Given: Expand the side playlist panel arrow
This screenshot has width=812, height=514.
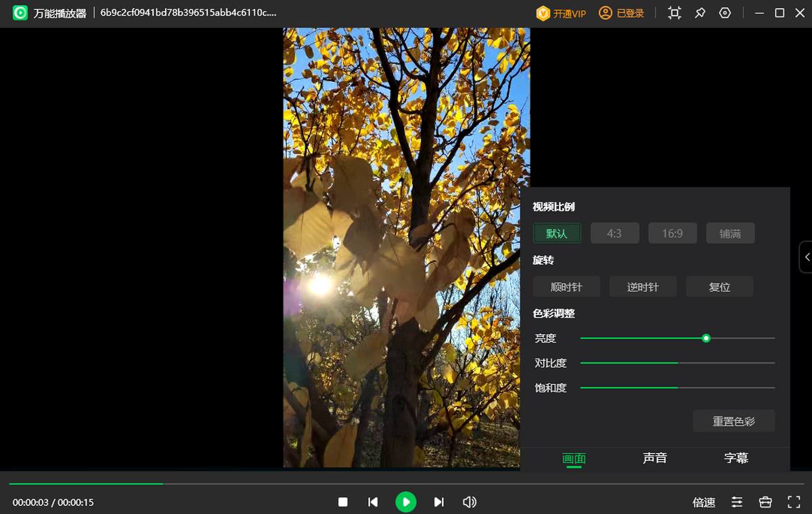Looking at the screenshot, I should tap(806, 257).
